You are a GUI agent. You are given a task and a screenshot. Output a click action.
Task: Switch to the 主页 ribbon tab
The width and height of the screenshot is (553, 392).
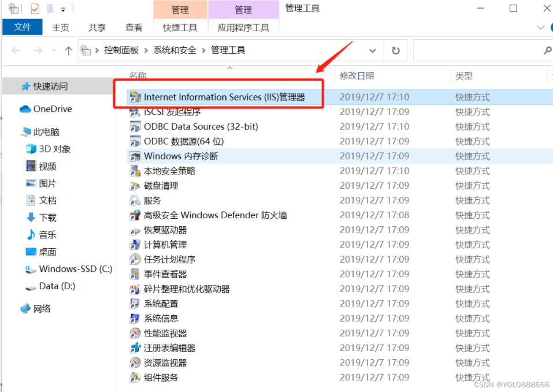(x=60, y=28)
